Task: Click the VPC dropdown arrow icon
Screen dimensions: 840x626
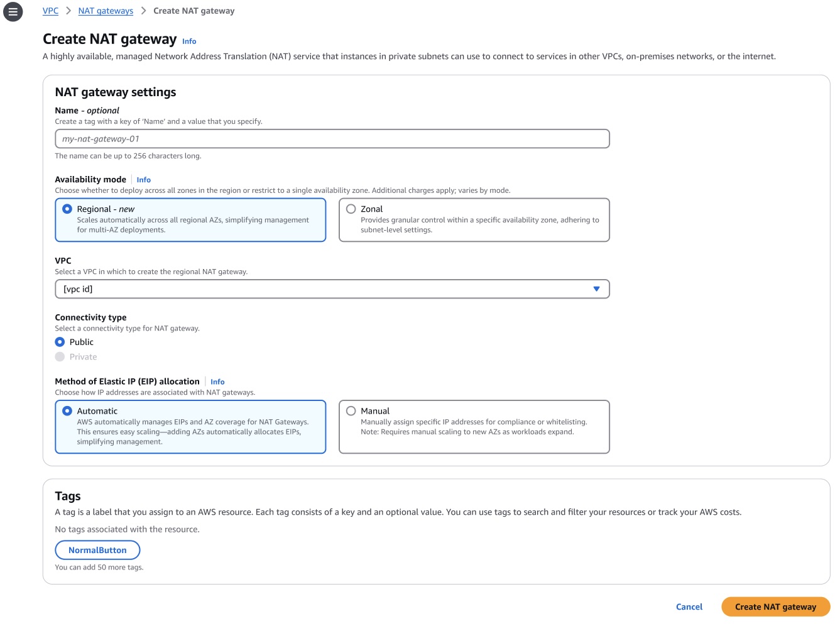Action: (x=596, y=289)
